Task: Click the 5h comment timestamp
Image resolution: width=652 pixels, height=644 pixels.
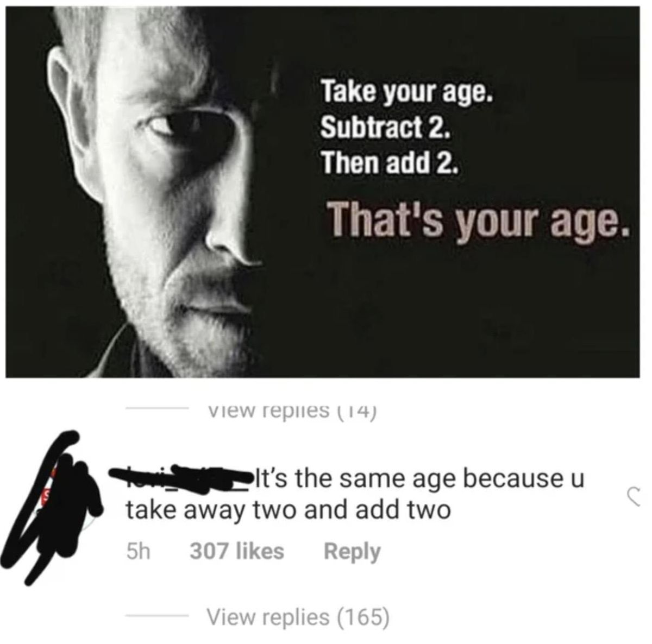Action: [x=138, y=551]
